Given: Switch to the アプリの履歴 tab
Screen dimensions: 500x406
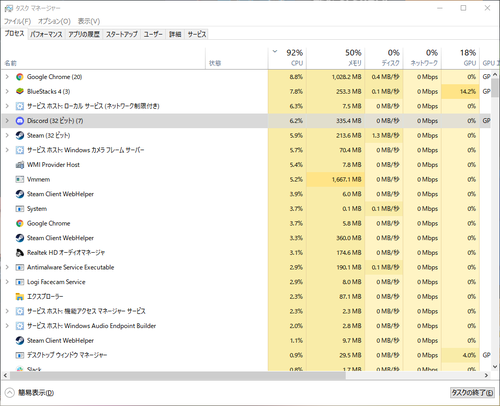Looking at the screenshot, I should pyautogui.click(x=84, y=34).
